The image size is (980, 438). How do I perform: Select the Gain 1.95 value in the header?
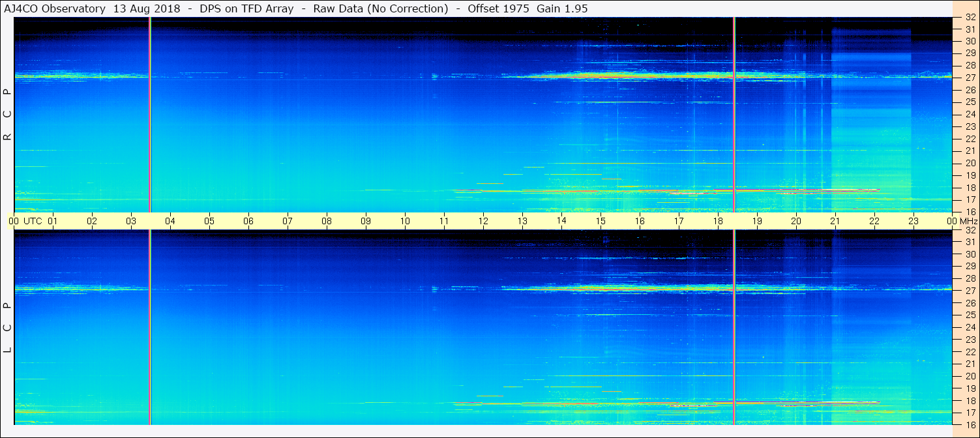563,8
